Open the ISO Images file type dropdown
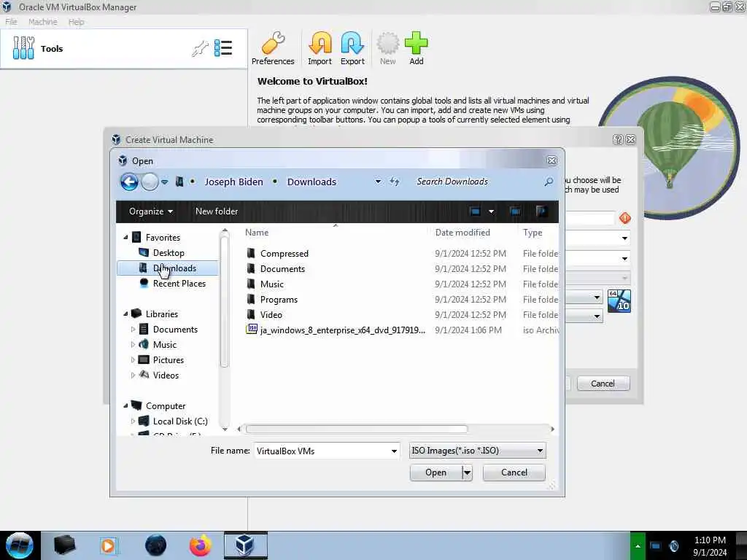 (x=478, y=451)
